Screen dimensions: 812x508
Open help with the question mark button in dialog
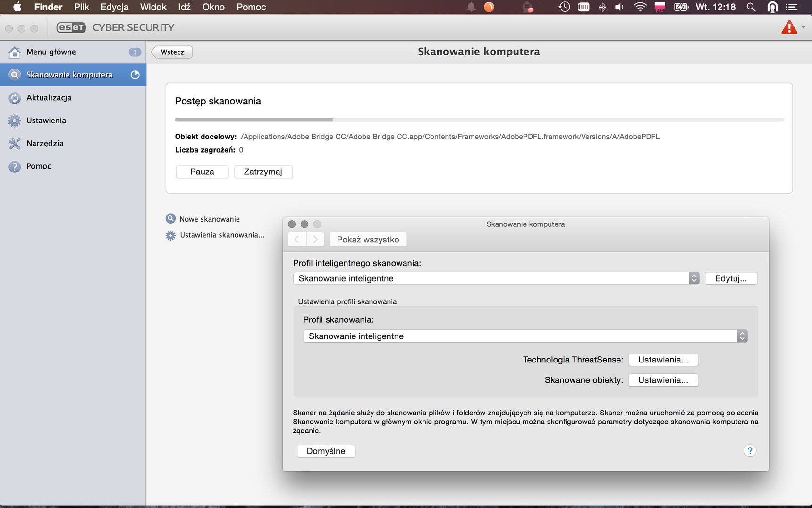point(750,451)
